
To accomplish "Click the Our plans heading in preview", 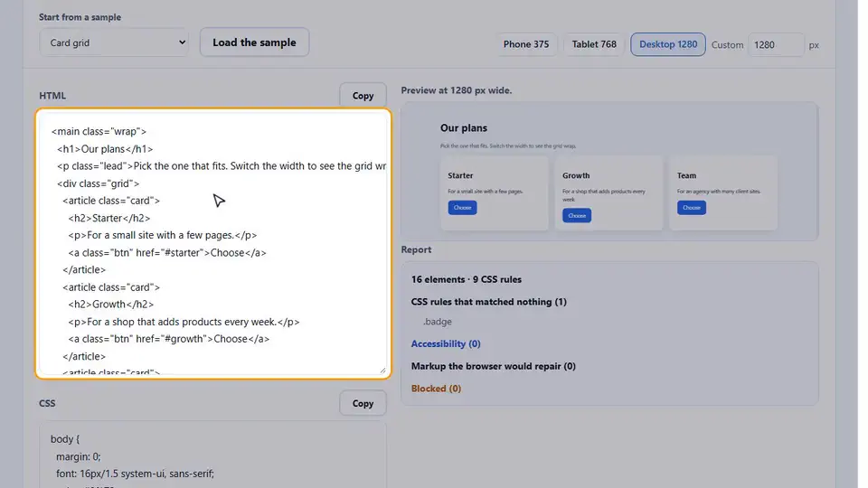I will [464, 127].
